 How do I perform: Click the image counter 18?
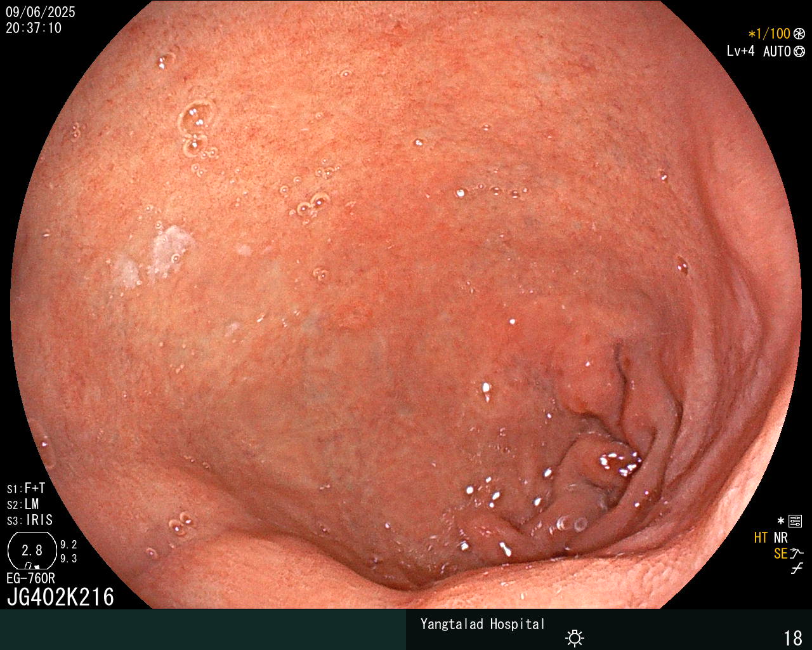(x=793, y=638)
